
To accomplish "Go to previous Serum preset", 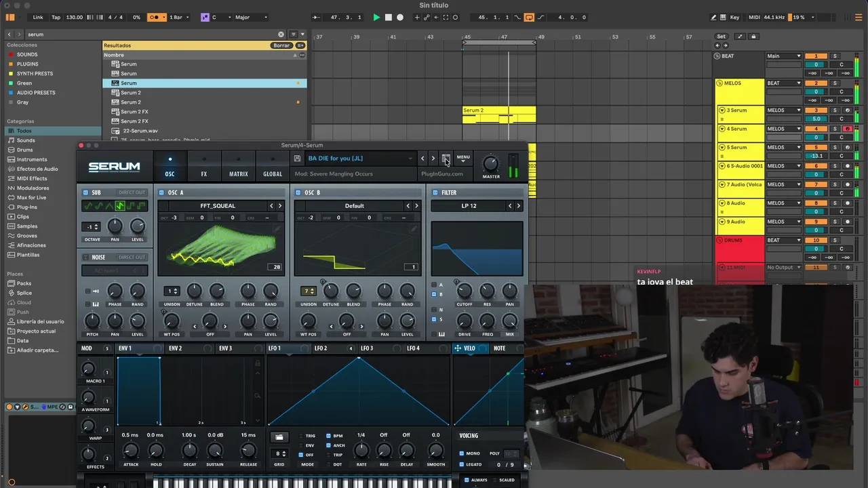I will point(422,159).
